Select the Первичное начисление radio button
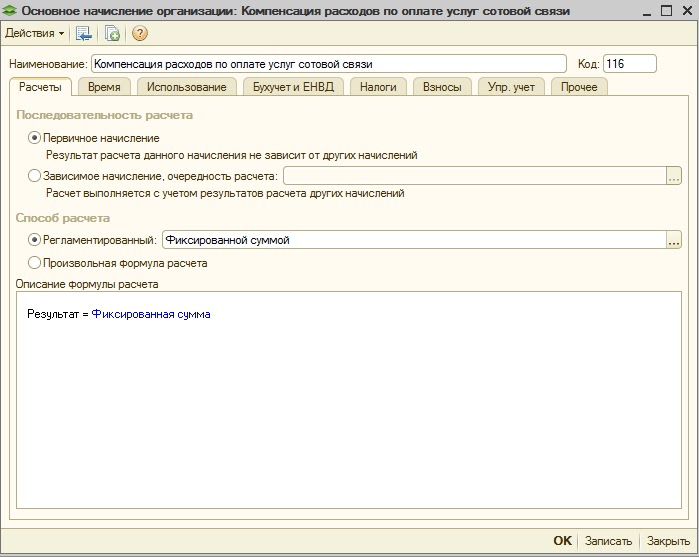The image size is (699, 557). pos(34,138)
